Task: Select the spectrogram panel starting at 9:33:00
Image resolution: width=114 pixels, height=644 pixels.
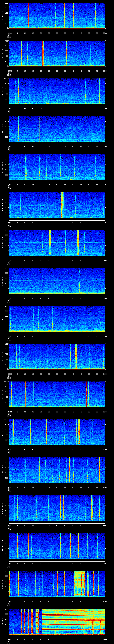Action: pyautogui.click(x=57, y=357)
